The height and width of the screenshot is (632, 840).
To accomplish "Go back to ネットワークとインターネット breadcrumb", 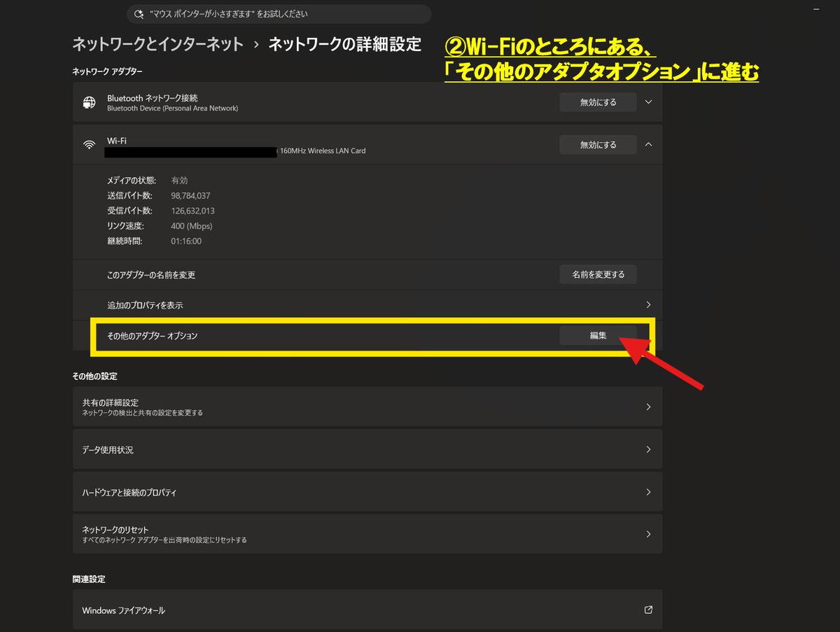I will pyautogui.click(x=157, y=44).
